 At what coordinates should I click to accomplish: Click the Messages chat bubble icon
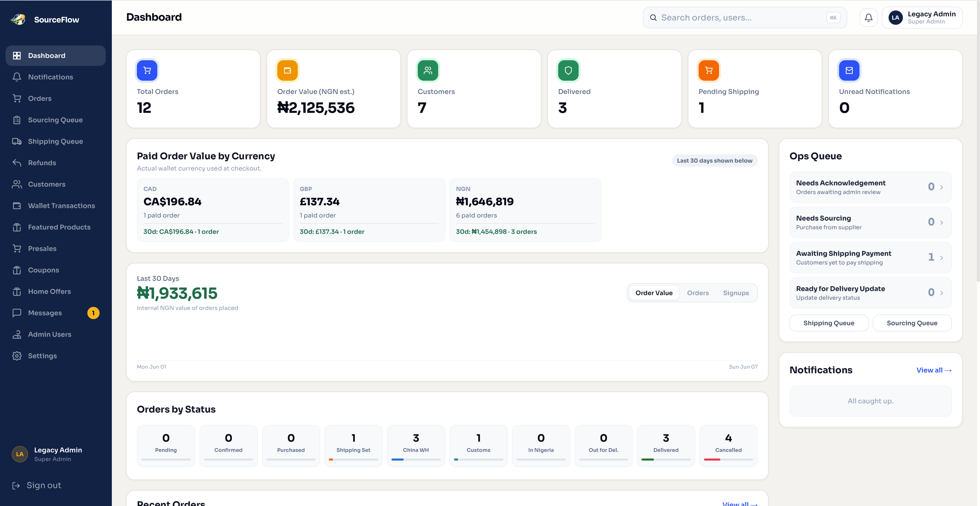pos(17,313)
